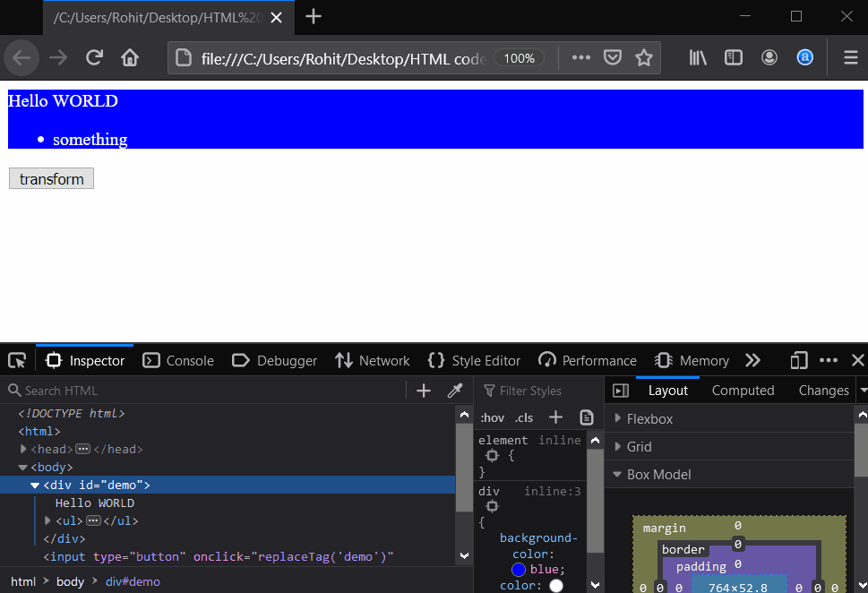Screen dimensions: 868x593
Task: Open the eyedropper color picker in Inspector
Action: point(454,390)
